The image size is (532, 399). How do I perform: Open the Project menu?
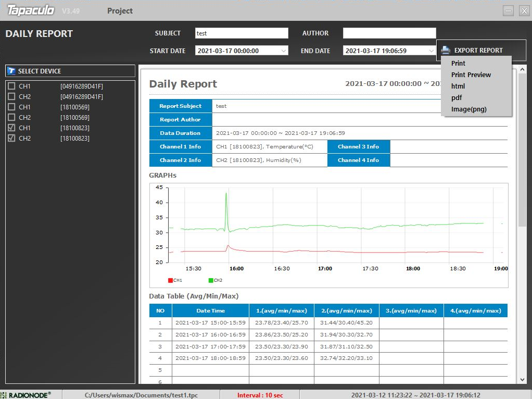120,11
